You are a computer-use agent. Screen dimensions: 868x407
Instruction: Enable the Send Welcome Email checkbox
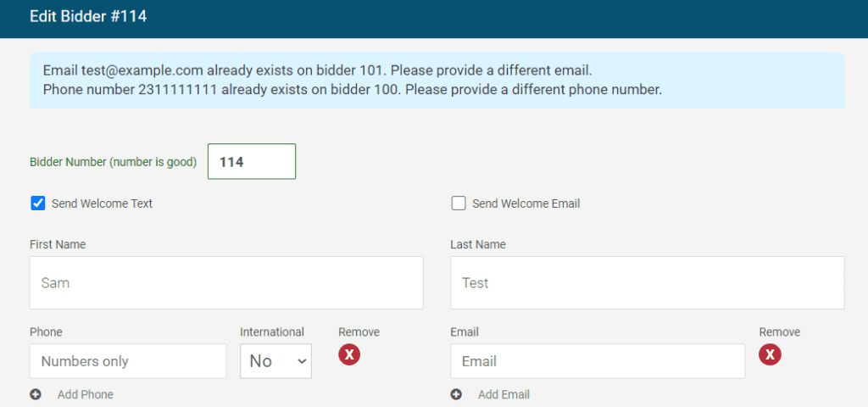[x=459, y=203]
